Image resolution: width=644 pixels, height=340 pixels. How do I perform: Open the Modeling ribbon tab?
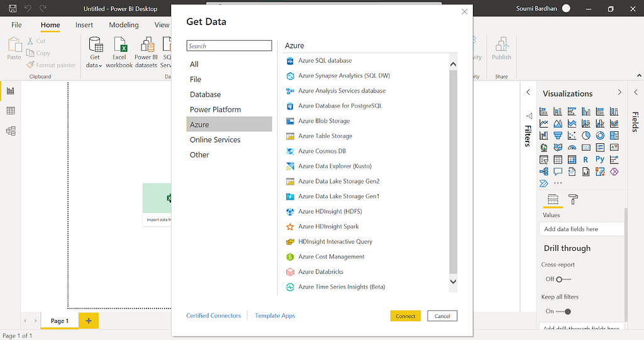pyautogui.click(x=124, y=25)
